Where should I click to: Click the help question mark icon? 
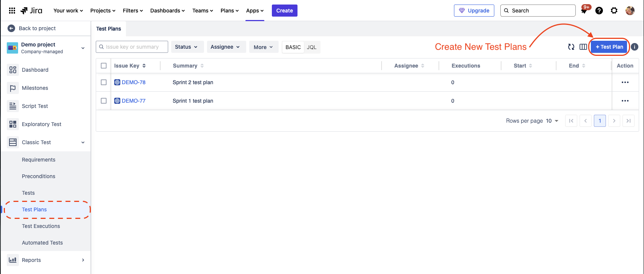599,11
